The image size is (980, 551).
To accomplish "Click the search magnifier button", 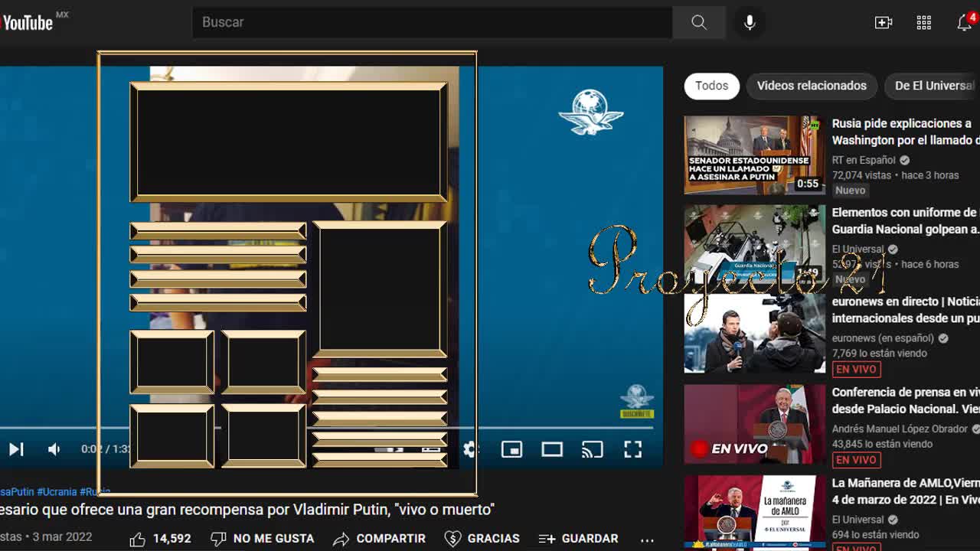I will [x=699, y=22].
